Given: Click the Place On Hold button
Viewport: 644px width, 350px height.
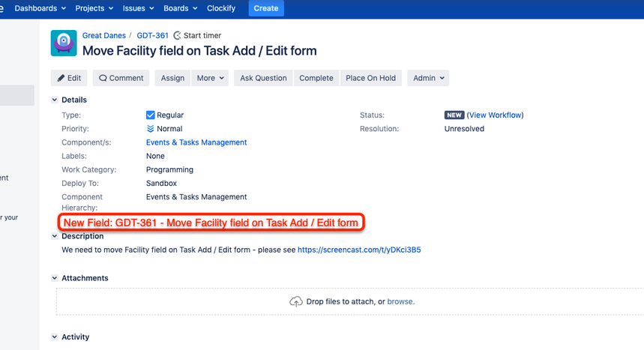Looking at the screenshot, I should click(x=370, y=78).
